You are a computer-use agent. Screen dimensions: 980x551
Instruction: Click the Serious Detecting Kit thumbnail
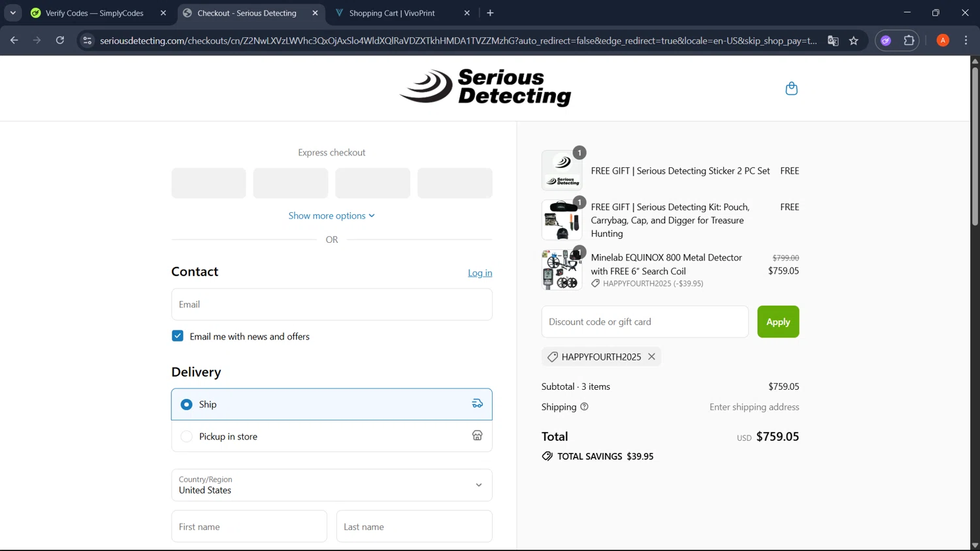click(562, 220)
